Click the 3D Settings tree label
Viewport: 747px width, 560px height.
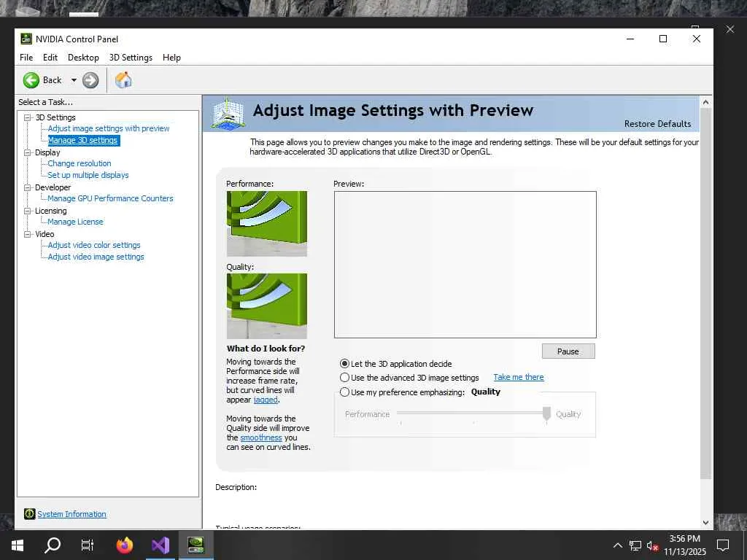pyautogui.click(x=55, y=117)
